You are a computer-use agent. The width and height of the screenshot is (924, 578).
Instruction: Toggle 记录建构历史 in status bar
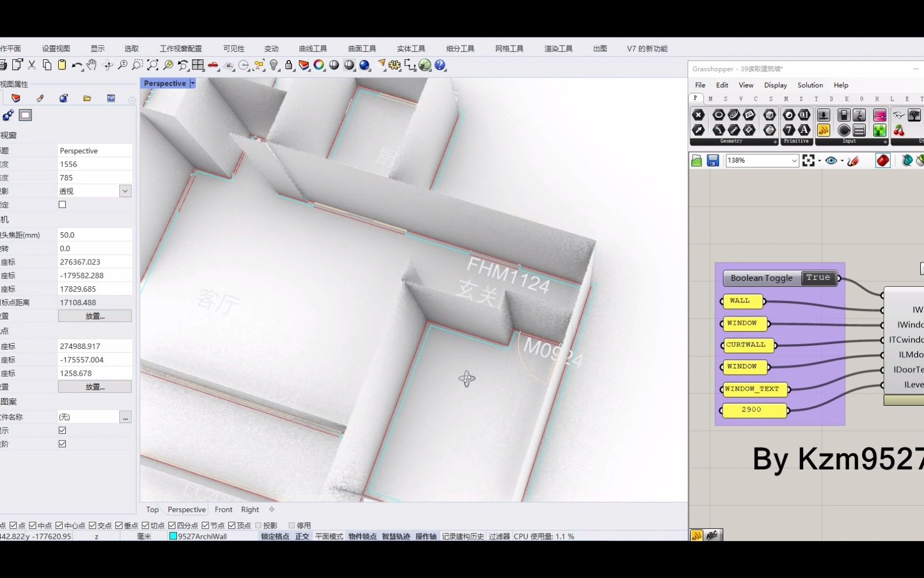tap(463, 536)
